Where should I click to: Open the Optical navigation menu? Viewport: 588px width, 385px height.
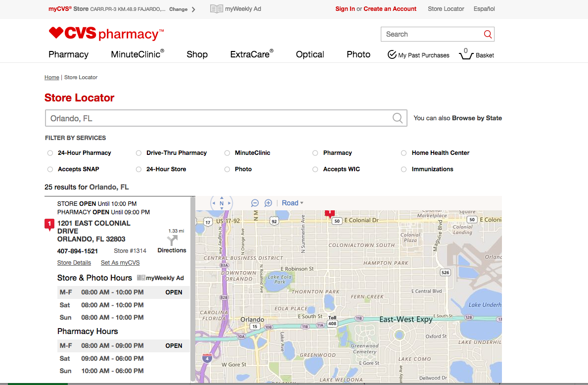point(310,54)
